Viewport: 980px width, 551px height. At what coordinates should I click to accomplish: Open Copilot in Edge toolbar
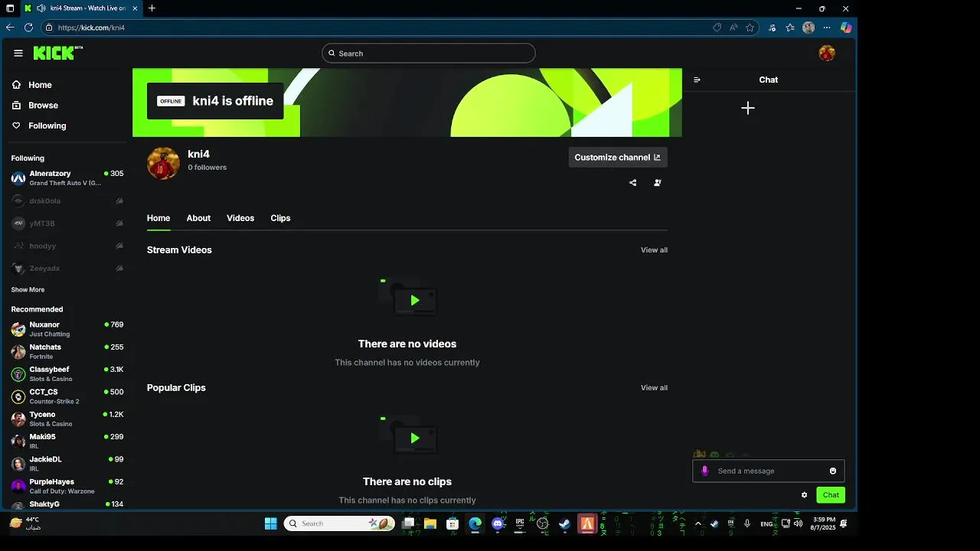coord(846,28)
